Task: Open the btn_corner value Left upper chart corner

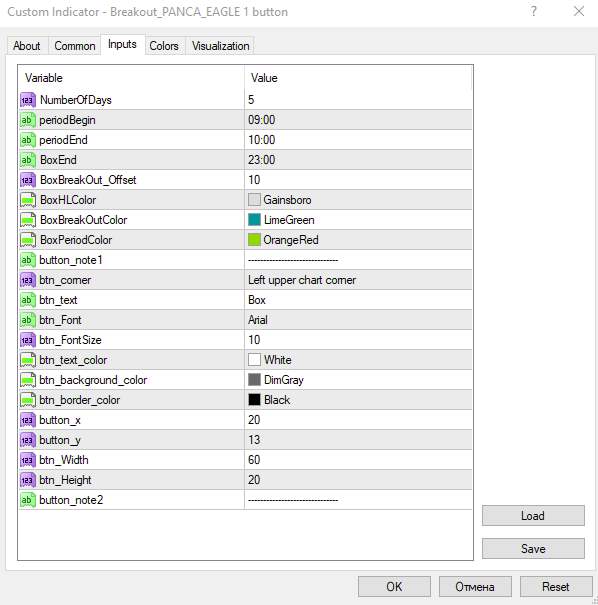Action: pos(358,280)
